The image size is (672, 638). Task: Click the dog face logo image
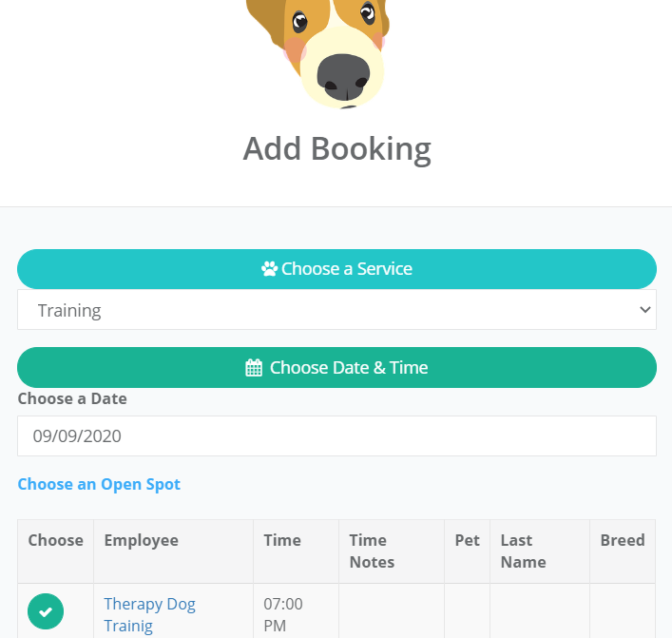pyautogui.click(x=318, y=54)
